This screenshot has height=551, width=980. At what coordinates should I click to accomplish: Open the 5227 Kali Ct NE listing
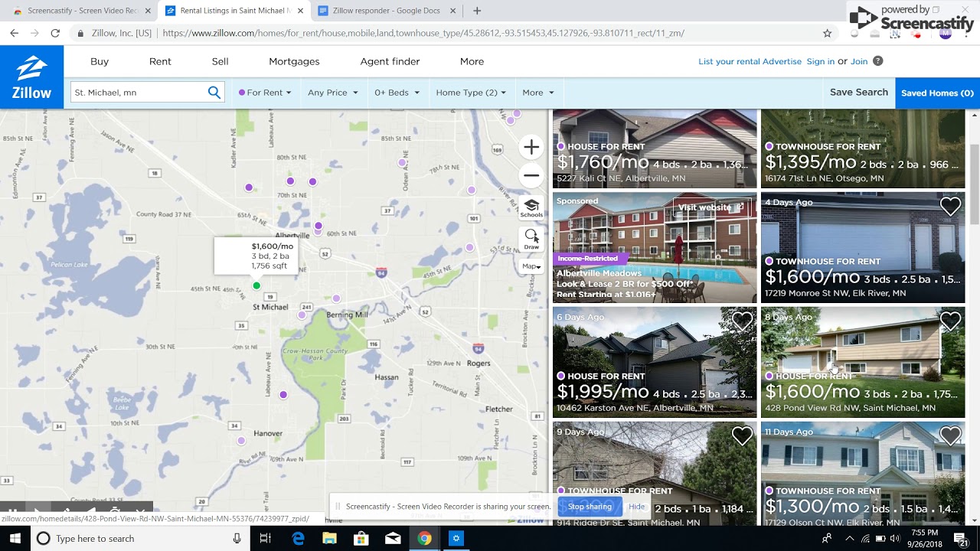[655, 148]
